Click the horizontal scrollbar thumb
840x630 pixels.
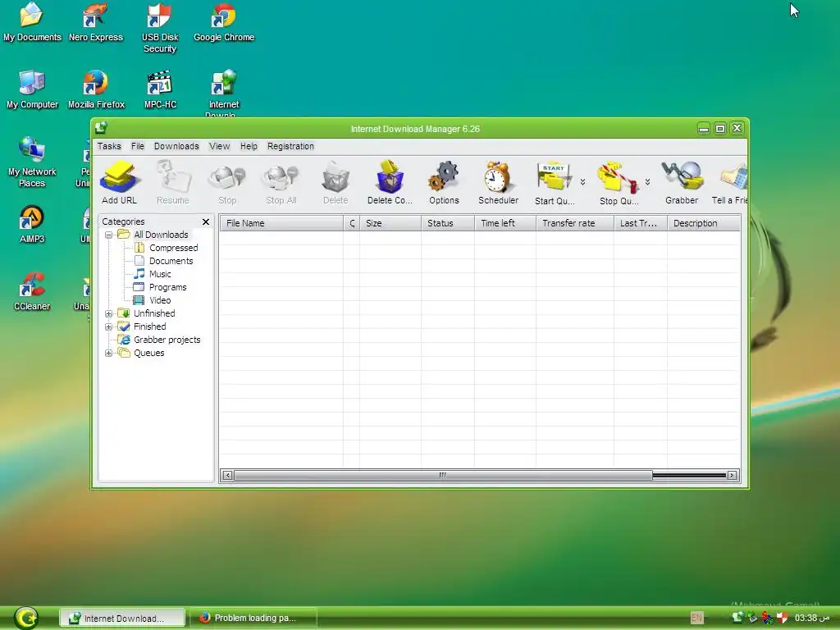click(443, 475)
